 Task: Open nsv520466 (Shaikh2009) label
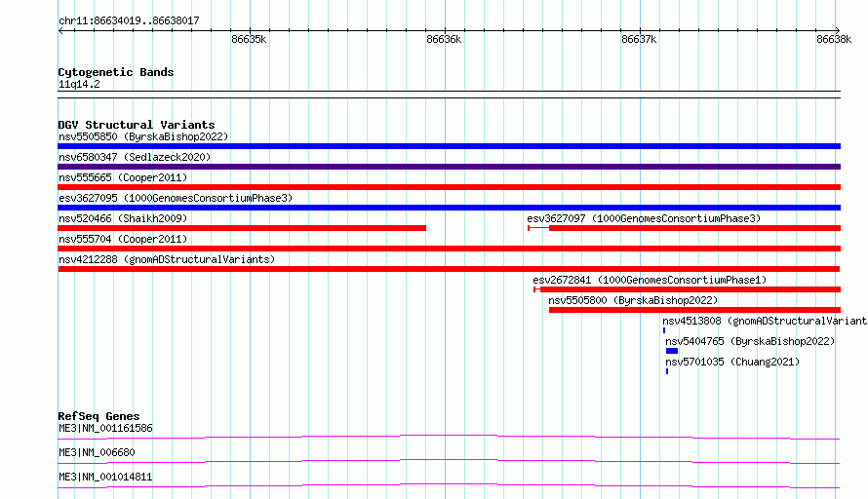pos(123,218)
